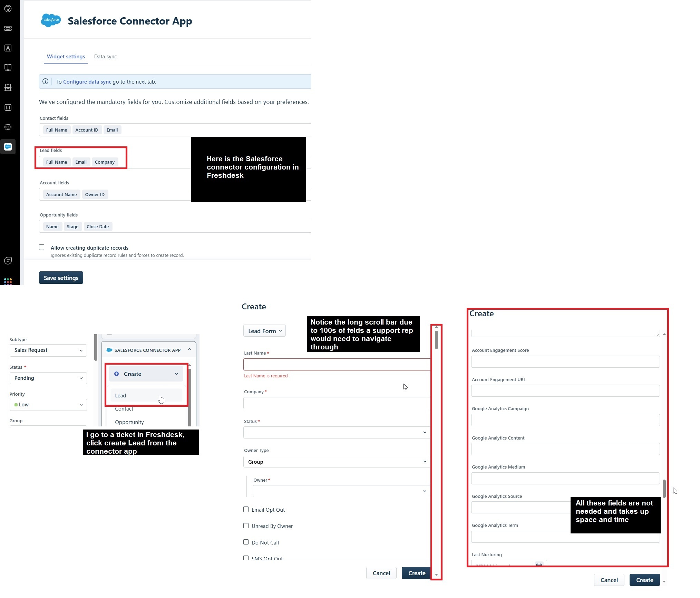The width and height of the screenshot is (700, 598).
Task: Click the Lead Form dialog scrollbar thumb
Action: point(436,340)
